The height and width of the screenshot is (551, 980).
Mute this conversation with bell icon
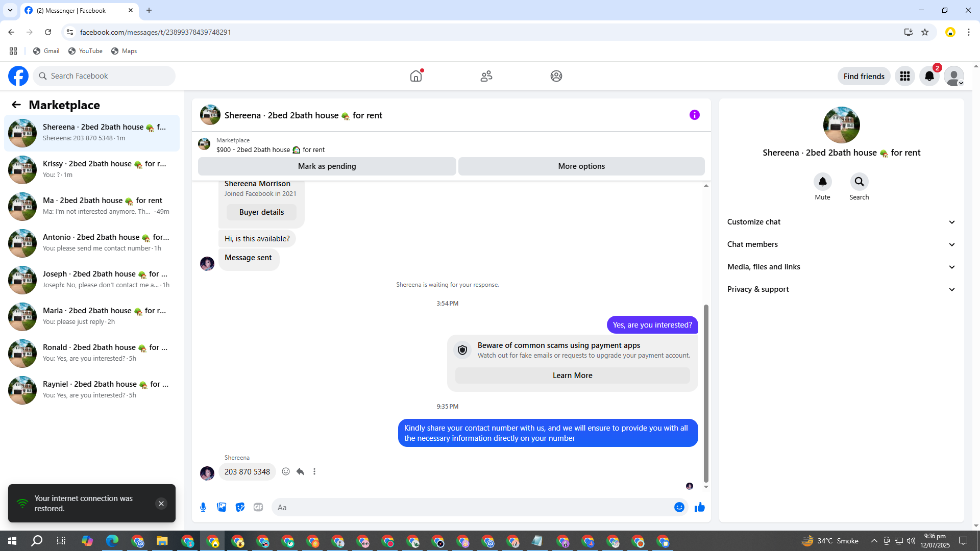(x=822, y=182)
